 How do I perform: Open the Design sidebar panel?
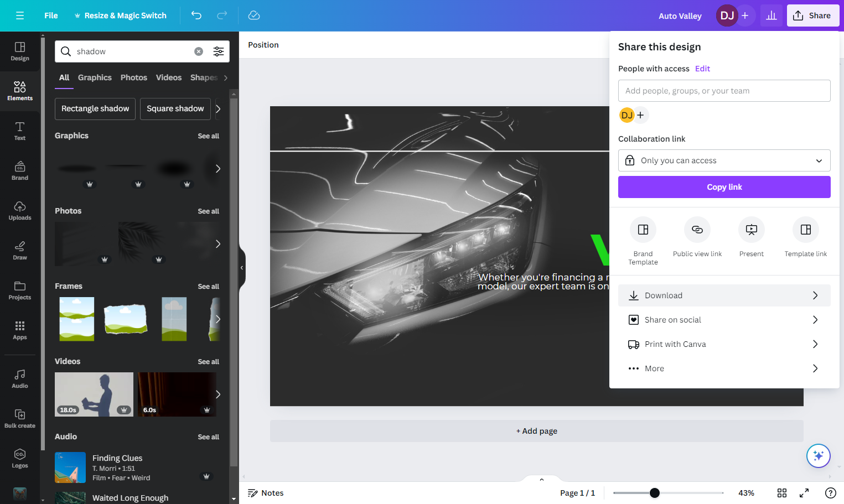pyautogui.click(x=20, y=51)
